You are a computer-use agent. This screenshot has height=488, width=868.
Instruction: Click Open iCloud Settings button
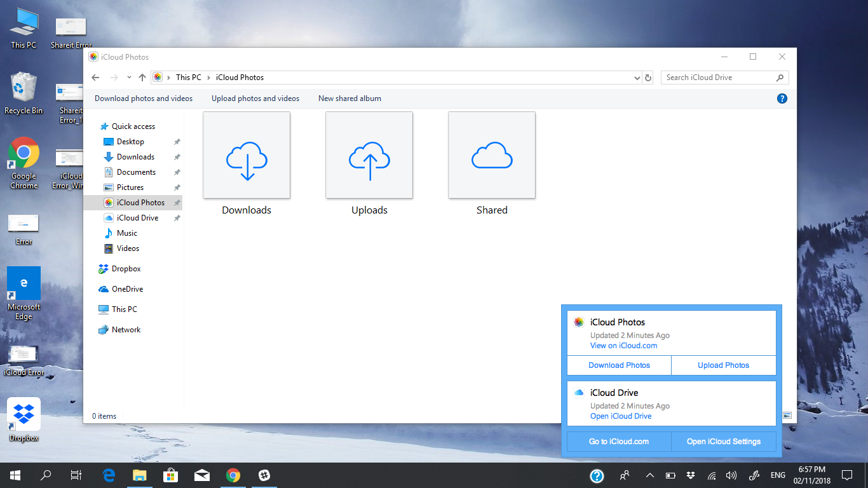[724, 442]
